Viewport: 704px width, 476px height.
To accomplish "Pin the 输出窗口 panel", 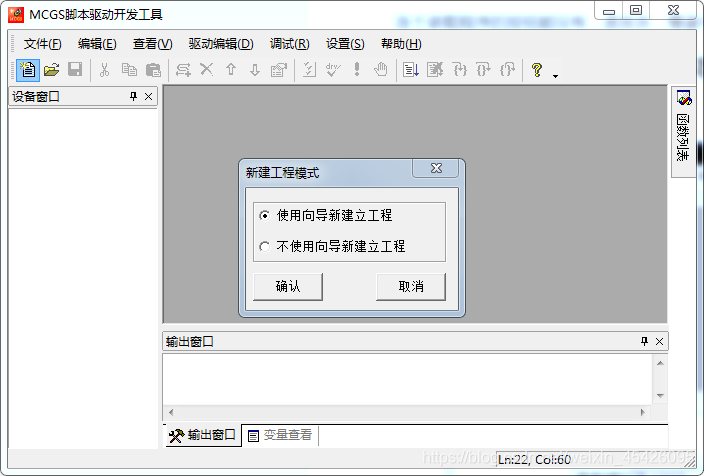I will 645,341.
